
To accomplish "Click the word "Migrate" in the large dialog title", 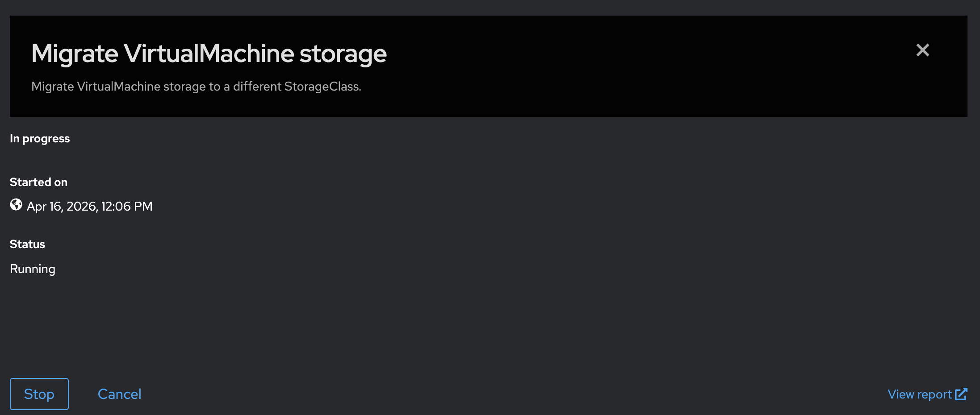I will point(75,54).
